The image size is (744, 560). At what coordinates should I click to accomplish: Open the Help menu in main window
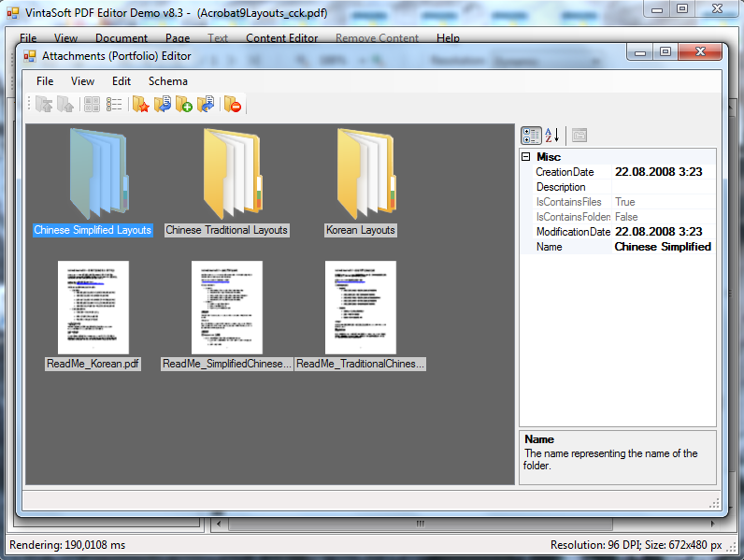[448, 38]
